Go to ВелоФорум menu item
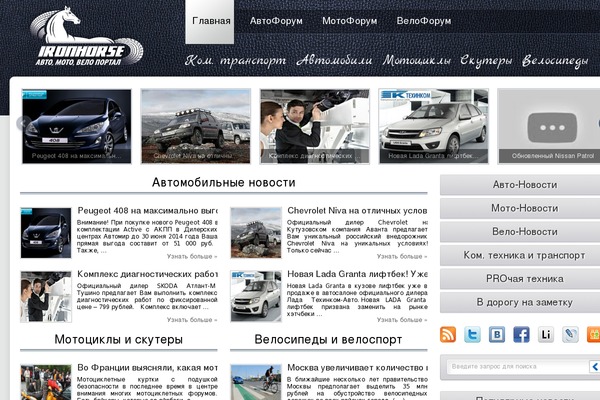The image size is (600, 400). tap(424, 21)
